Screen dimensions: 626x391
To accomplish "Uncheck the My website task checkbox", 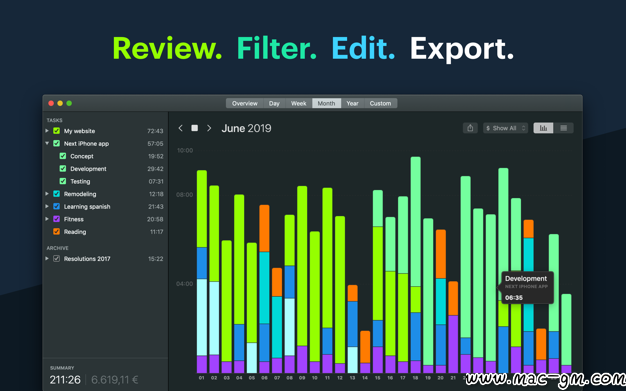I will tap(56, 131).
